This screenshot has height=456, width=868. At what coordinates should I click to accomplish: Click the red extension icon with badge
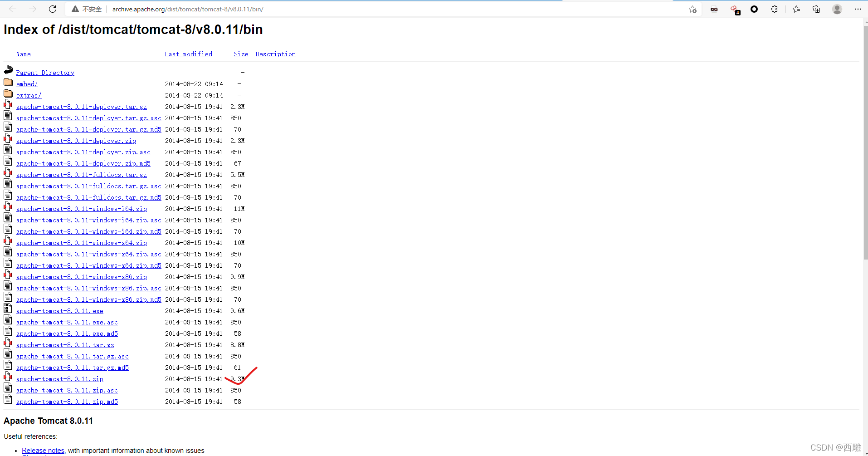click(x=735, y=10)
